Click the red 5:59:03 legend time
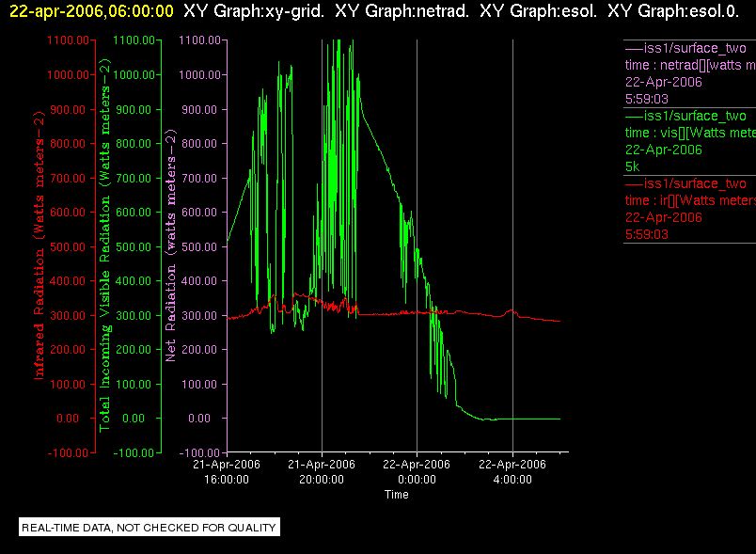Image resolution: width=756 pixels, height=554 pixels. point(647,234)
